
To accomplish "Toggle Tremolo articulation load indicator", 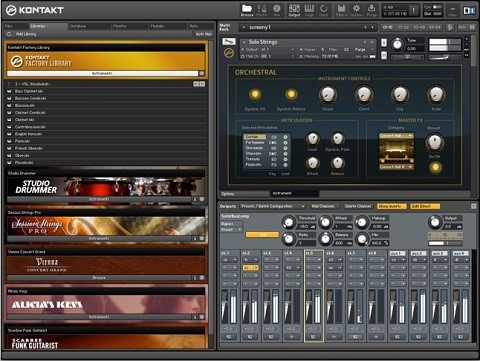I will point(285,159).
